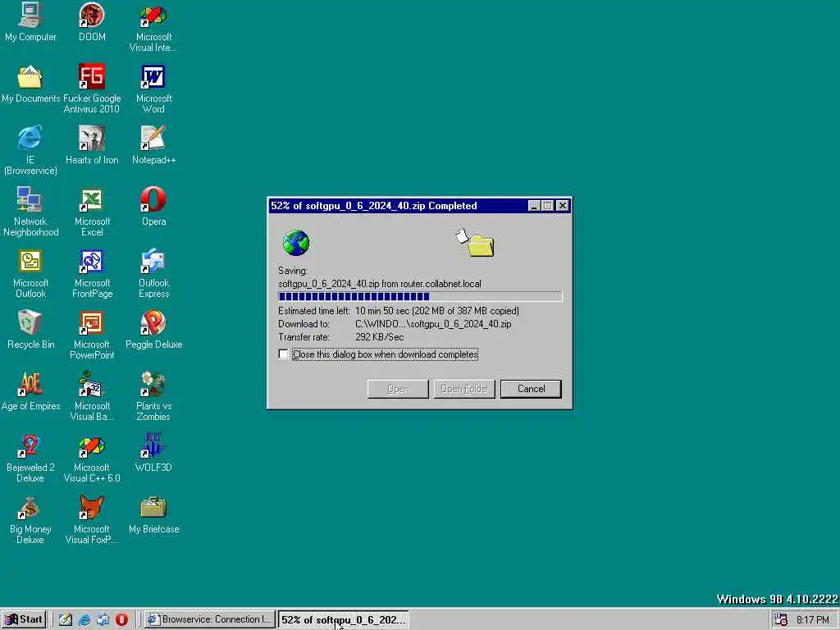Click the globe icon in download dialog

[x=295, y=243]
